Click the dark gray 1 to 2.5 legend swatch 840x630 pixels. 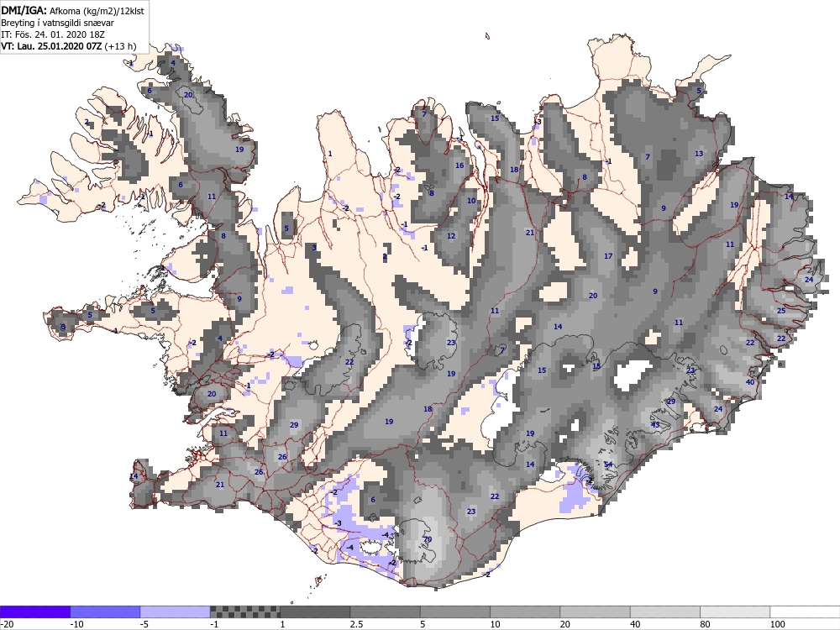point(315,612)
